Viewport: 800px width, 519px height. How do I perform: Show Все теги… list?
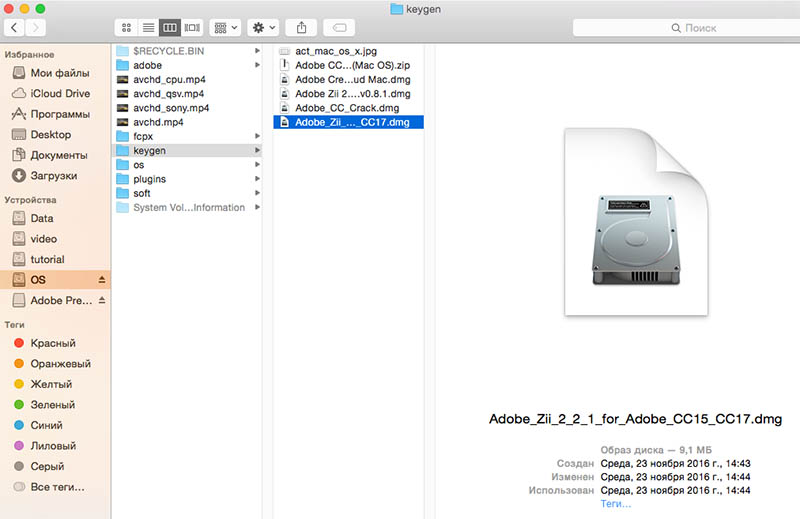tap(55, 487)
